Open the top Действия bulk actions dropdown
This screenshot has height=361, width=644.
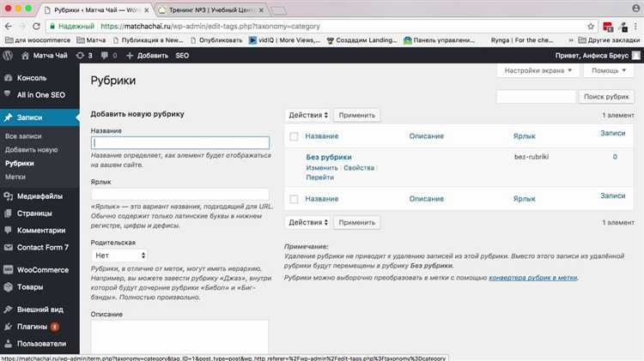pos(307,115)
